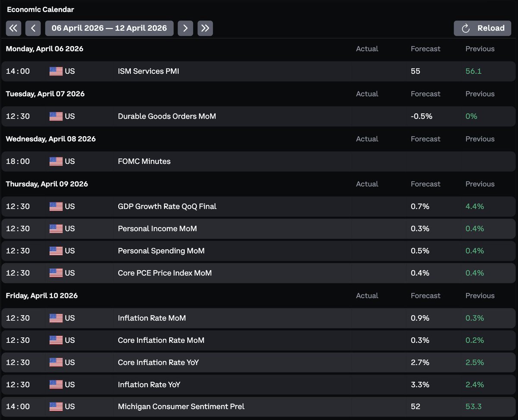
Task: Click the Monday, April 06 2026 header
Action: pos(44,49)
